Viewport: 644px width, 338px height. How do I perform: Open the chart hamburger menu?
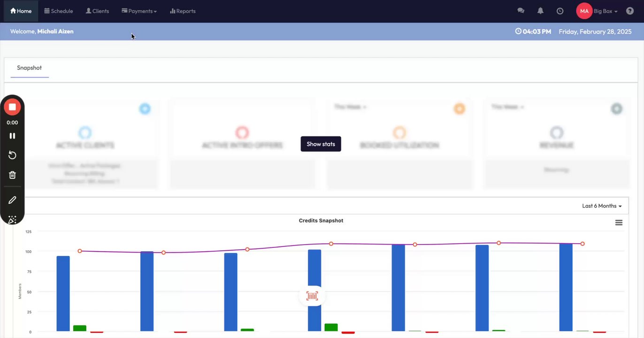(x=619, y=223)
